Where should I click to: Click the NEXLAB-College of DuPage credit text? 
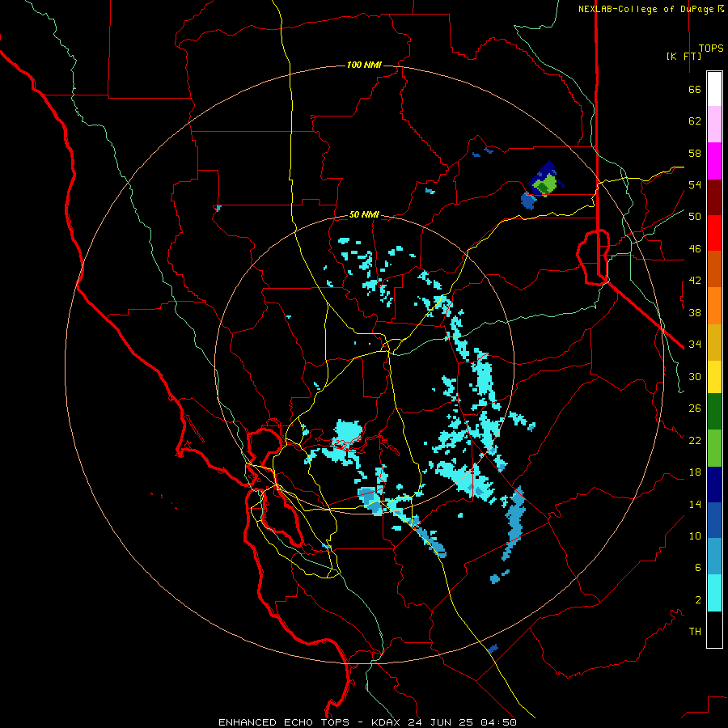pyautogui.click(x=650, y=9)
